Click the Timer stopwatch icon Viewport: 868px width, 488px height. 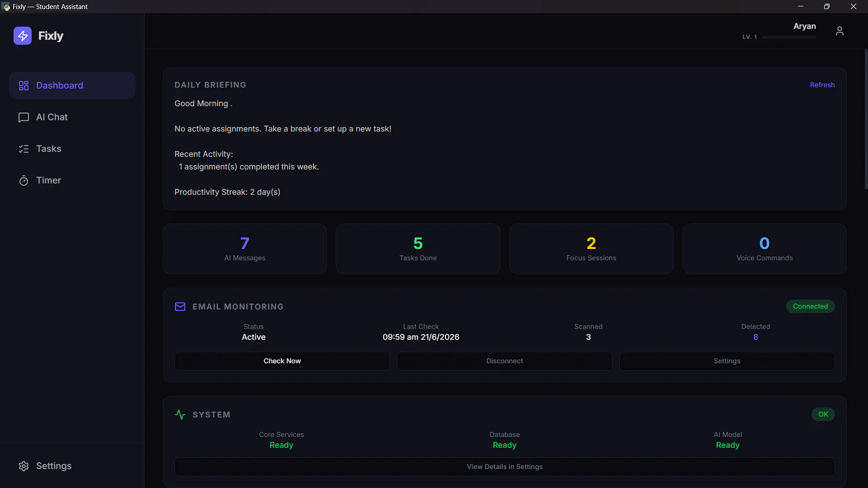(24, 181)
